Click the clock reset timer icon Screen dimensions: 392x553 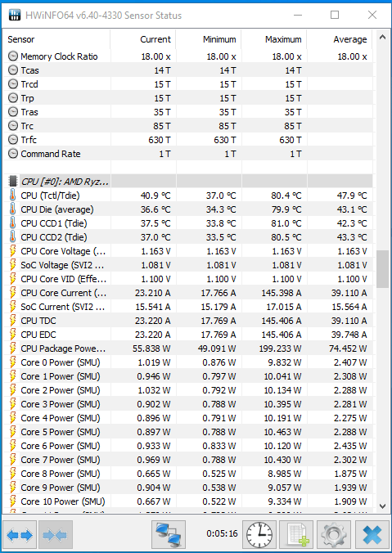[x=259, y=535]
